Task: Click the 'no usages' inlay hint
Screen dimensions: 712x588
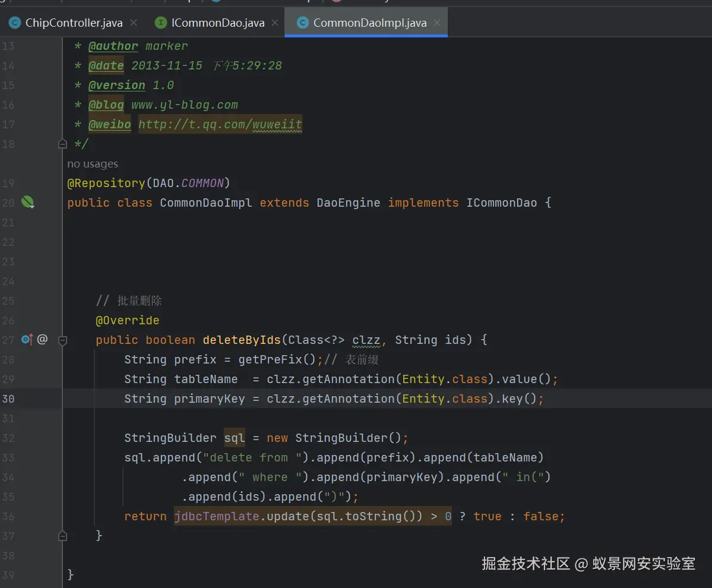Action: (x=93, y=164)
